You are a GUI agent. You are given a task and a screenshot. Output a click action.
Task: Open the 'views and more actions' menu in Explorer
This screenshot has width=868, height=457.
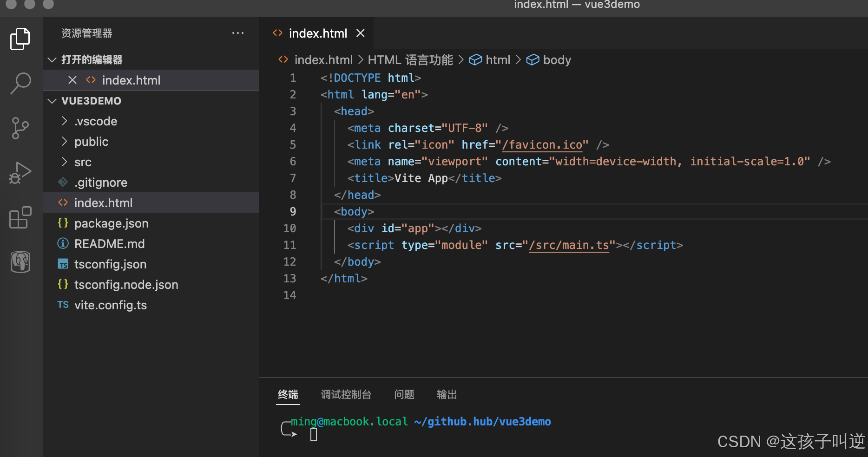[x=238, y=33]
